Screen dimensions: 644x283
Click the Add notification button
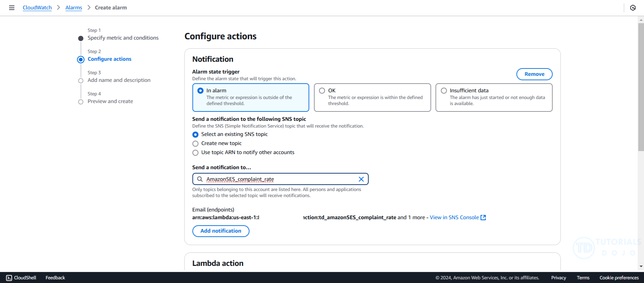coord(221,231)
